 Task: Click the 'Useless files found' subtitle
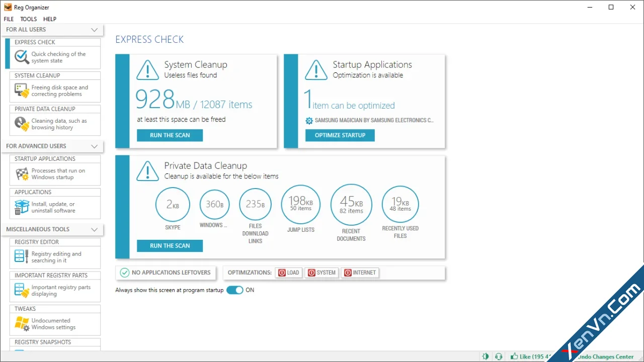pyautogui.click(x=191, y=75)
